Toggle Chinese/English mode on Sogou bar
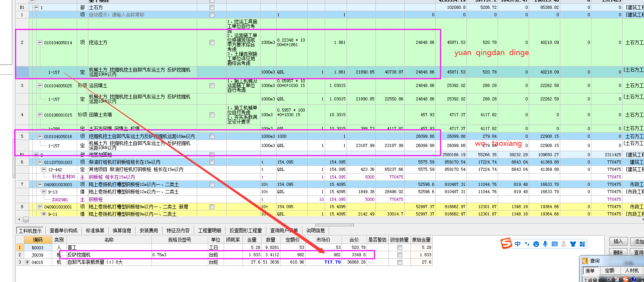The image size is (644, 282). point(518,244)
